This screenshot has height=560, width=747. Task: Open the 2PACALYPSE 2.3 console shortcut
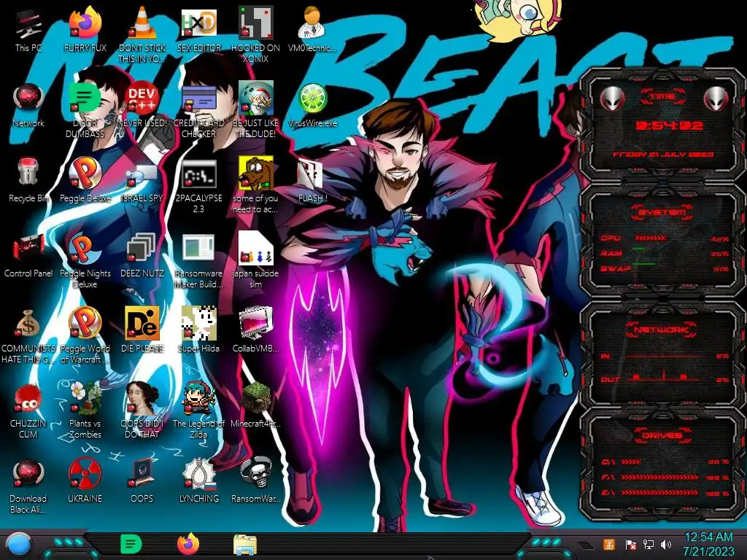[x=198, y=174]
